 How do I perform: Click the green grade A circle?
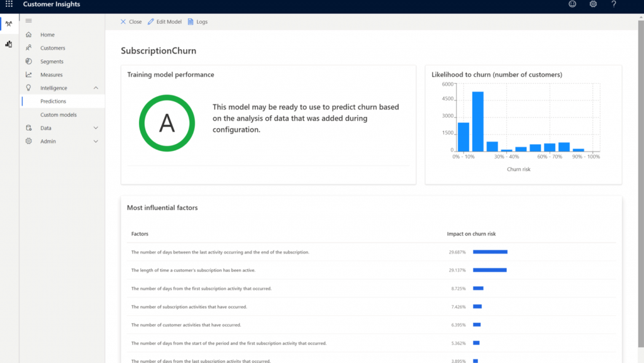pyautogui.click(x=167, y=123)
